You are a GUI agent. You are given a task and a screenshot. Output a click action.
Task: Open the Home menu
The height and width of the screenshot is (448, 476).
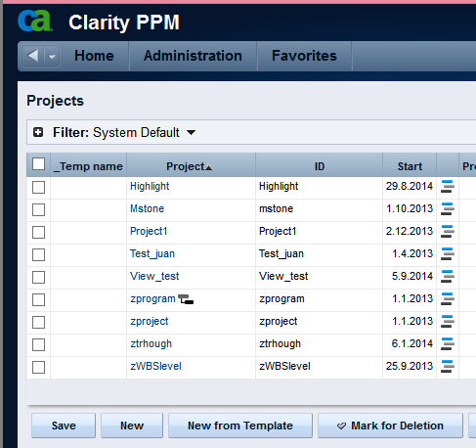pos(94,56)
